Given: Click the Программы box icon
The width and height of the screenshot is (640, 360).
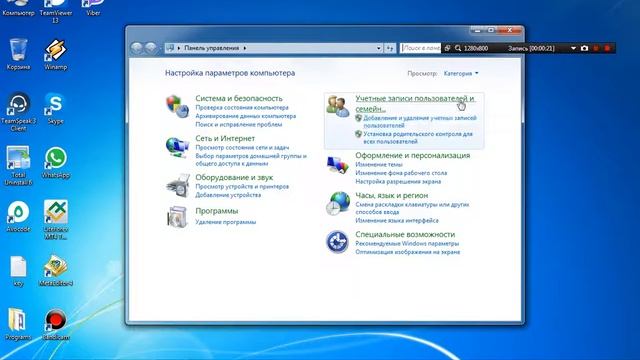Looking at the screenshot, I should point(177,216).
